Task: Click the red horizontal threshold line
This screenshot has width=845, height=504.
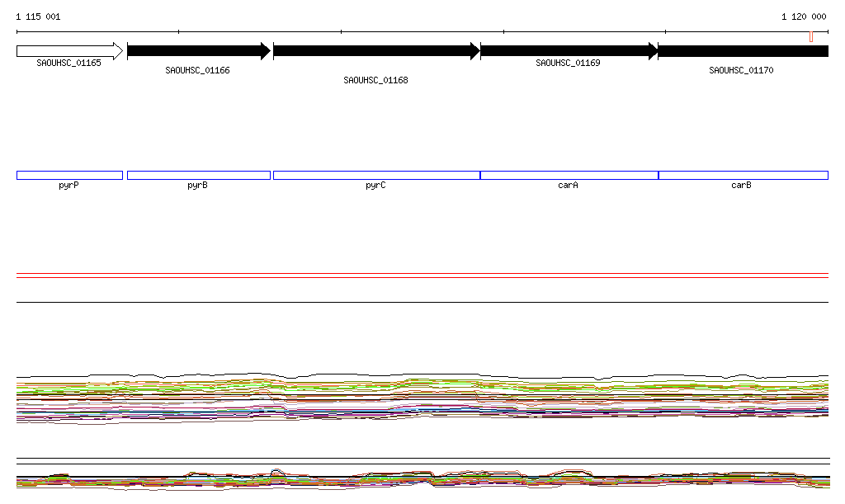Action: click(x=422, y=277)
